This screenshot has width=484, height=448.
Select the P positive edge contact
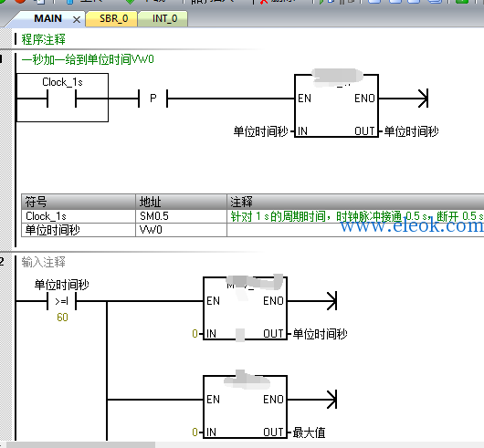pos(153,99)
